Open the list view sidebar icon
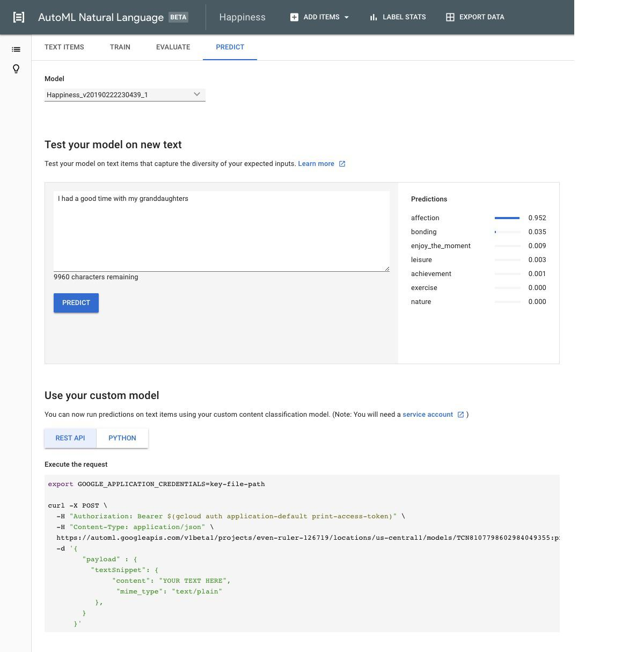This screenshot has width=644, height=652. point(16,49)
